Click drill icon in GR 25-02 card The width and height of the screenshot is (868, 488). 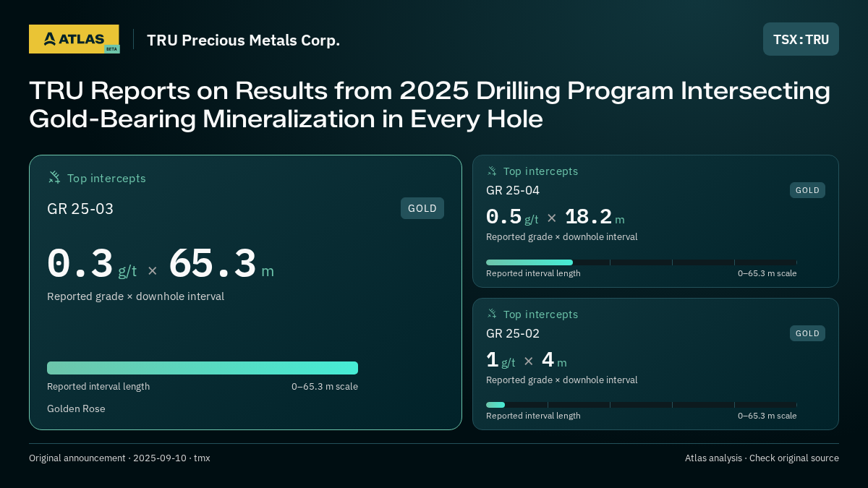pos(492,314)
